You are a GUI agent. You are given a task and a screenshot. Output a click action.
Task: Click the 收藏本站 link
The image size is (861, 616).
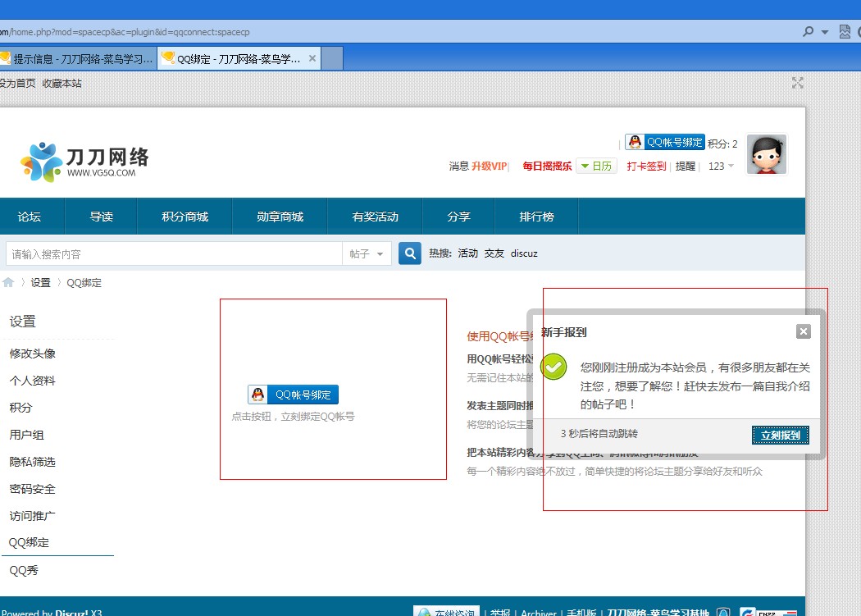coord(61,83)
